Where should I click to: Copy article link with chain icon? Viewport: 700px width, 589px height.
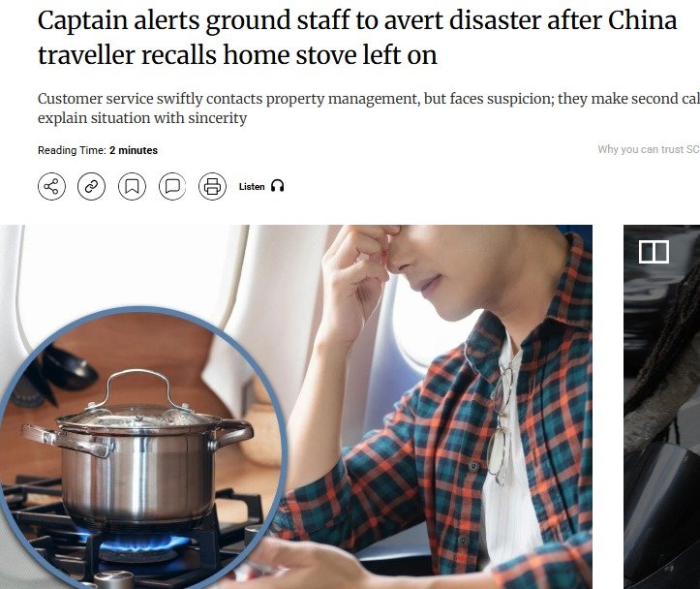92,186
